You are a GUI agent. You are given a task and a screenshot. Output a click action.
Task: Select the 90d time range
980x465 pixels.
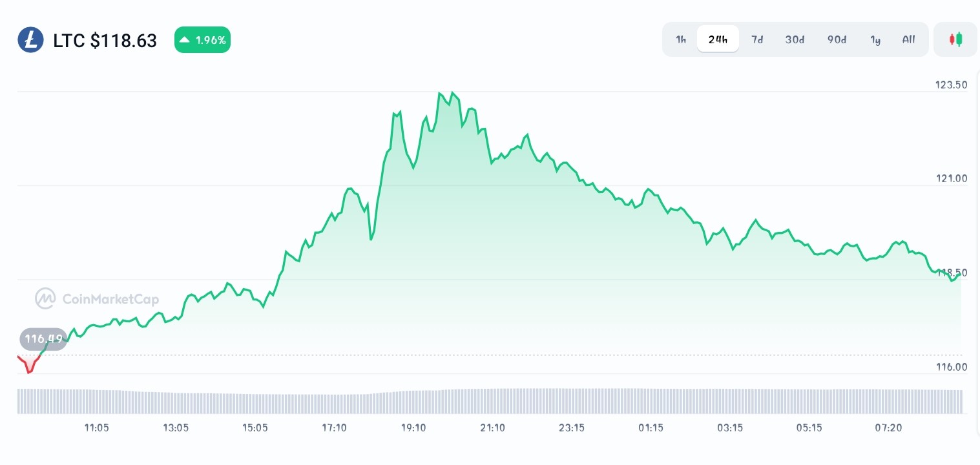837,39
